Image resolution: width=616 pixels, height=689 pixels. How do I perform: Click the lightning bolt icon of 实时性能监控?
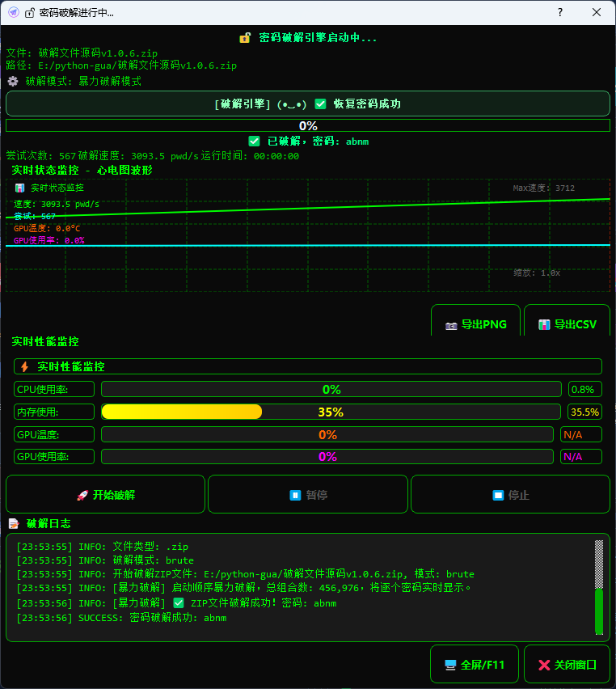24,366
